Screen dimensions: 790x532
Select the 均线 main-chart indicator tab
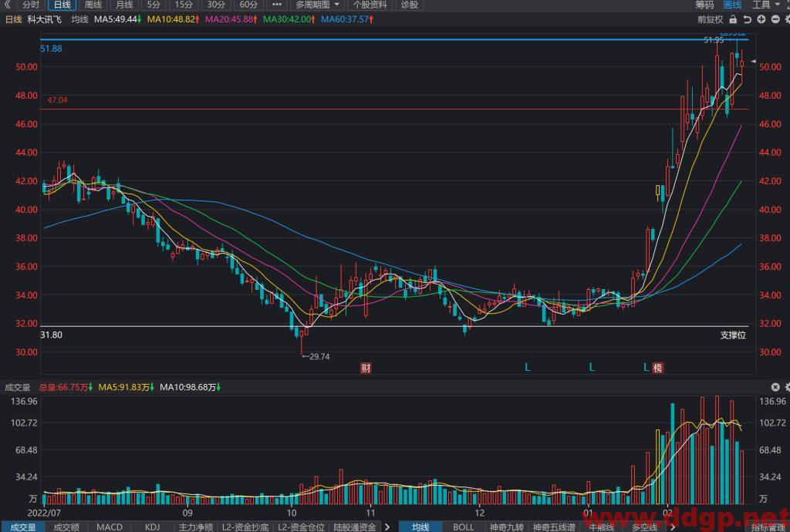point(420,527)
